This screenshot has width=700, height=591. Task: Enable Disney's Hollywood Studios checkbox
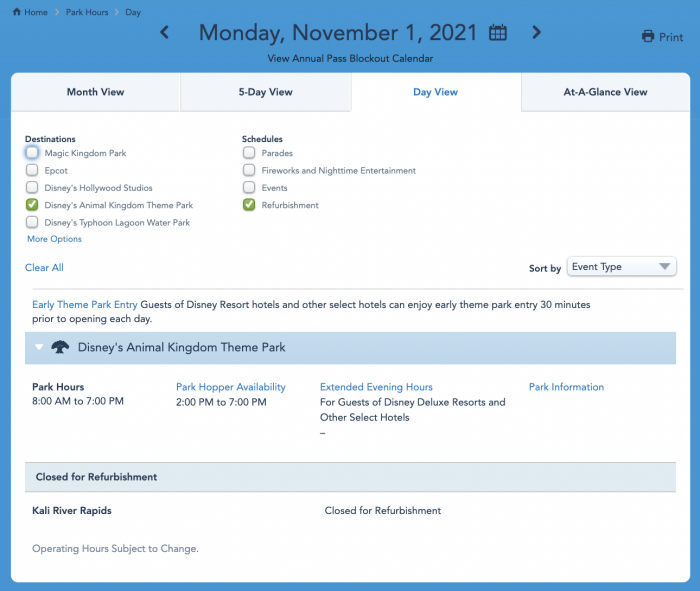pos(32,187)
